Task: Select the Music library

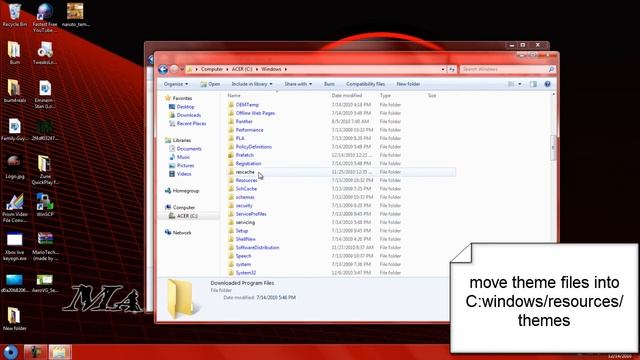Action: click(x=180, y=157)
